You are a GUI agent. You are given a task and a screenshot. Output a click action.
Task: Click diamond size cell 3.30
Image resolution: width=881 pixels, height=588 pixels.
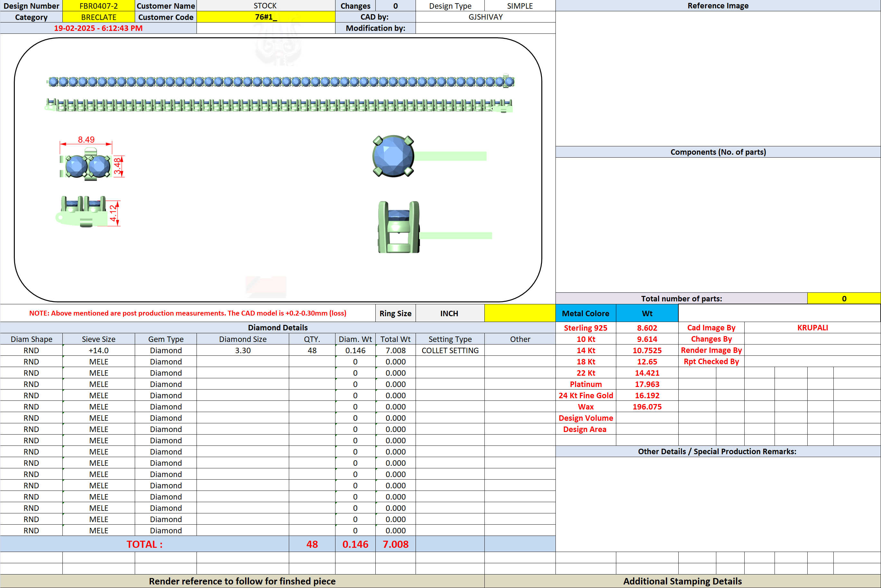pos(243,350)
